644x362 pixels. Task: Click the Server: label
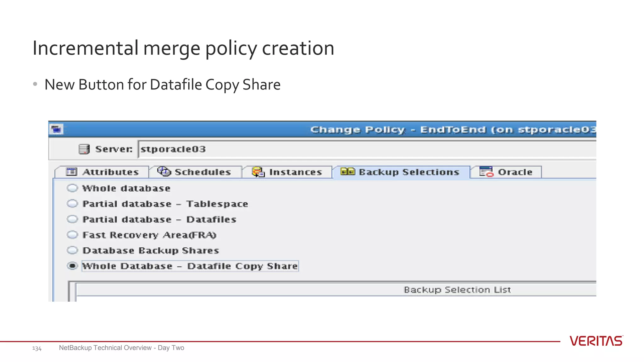coord(114,149)
